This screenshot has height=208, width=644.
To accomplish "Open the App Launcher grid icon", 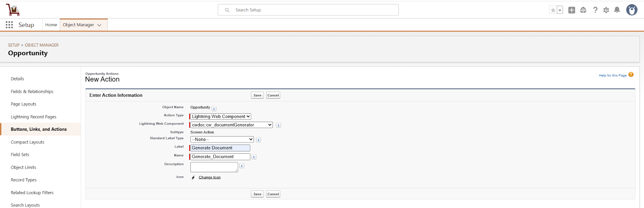I will [x=9, y=25].
